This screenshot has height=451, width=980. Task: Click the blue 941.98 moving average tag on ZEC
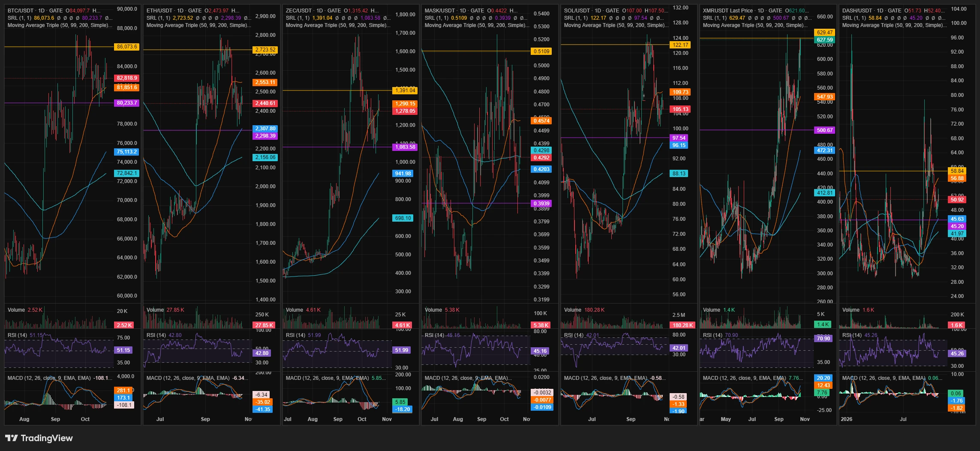click(403, 174)
